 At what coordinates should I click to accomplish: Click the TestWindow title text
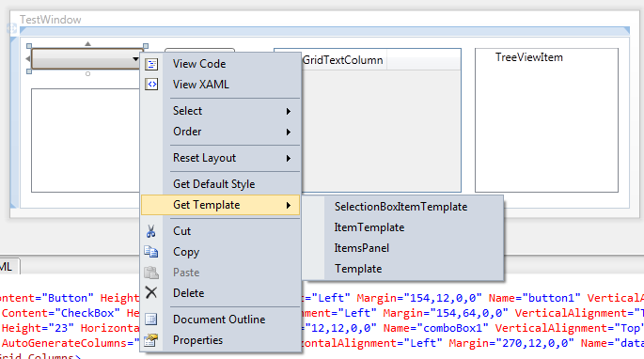pos(50,20)
